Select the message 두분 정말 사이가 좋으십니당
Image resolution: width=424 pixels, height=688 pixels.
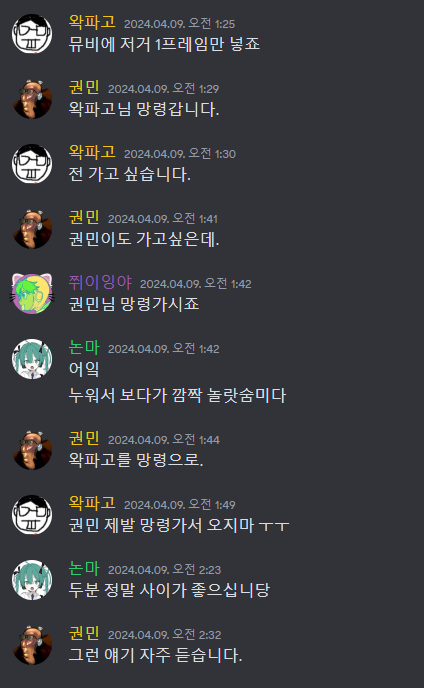169,590
